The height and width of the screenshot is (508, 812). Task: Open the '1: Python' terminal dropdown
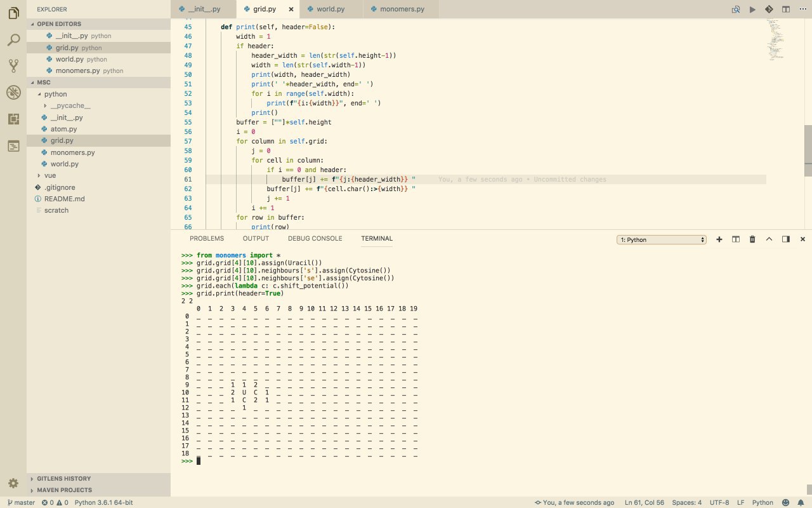click(x=662, y=240)
